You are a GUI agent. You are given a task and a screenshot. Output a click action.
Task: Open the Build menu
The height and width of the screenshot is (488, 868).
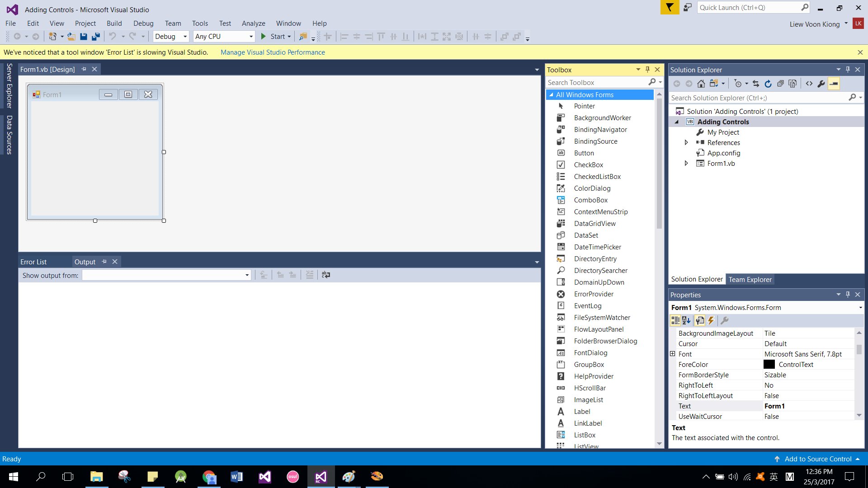tap(114, 23)
